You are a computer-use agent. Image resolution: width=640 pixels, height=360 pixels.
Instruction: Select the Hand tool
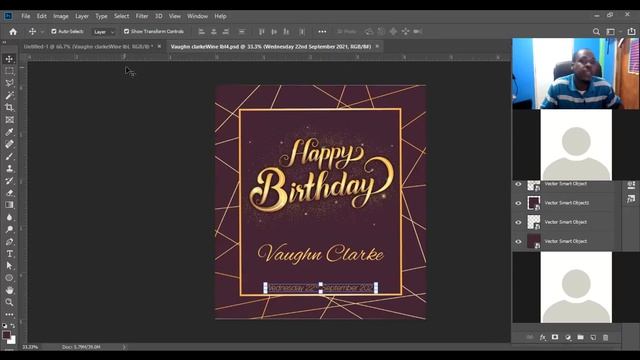point(9,290)
